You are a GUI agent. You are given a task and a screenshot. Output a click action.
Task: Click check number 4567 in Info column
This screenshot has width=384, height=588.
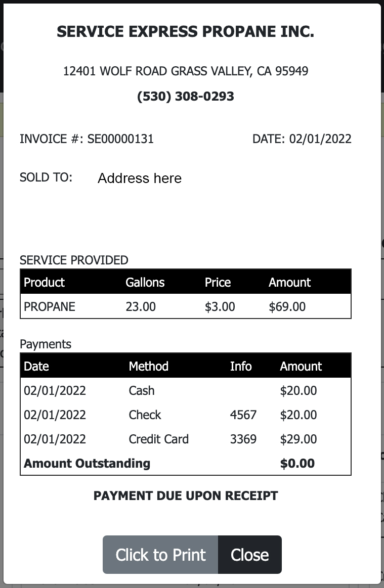click(243, 415)
